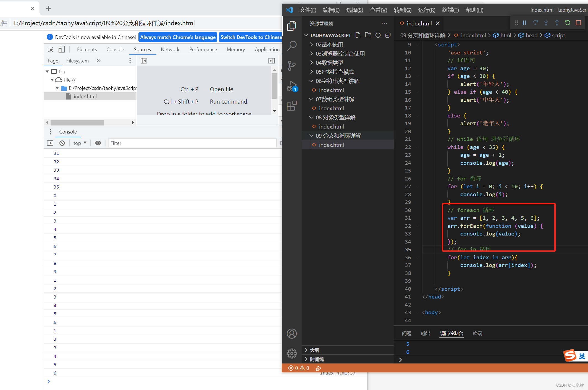The height and width of the screenshot is (390, 588).
Task: Open console drawer options menu
Action: (50, 132)
